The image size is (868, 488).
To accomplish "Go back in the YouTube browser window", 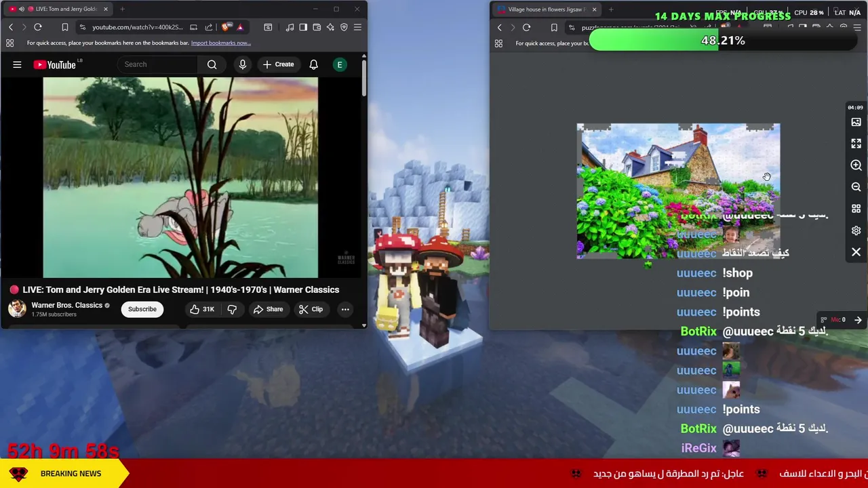I will point(10,27).
